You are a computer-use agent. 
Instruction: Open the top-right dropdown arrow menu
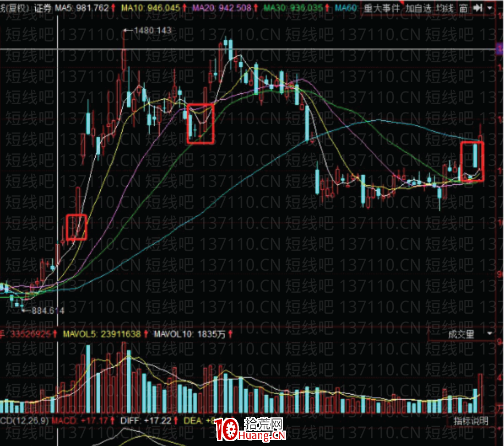tap(490, 8)
